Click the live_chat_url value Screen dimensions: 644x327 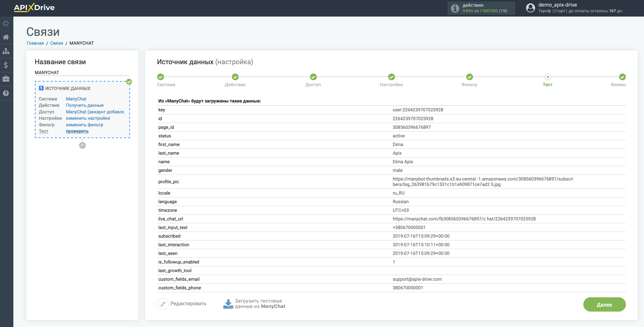[x=464, y=219]
